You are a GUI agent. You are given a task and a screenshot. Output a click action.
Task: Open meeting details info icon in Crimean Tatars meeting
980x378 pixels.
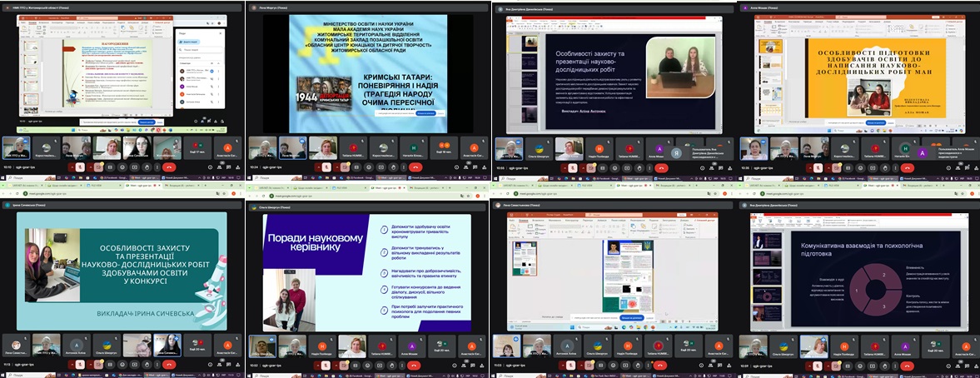tap(457, 167)
